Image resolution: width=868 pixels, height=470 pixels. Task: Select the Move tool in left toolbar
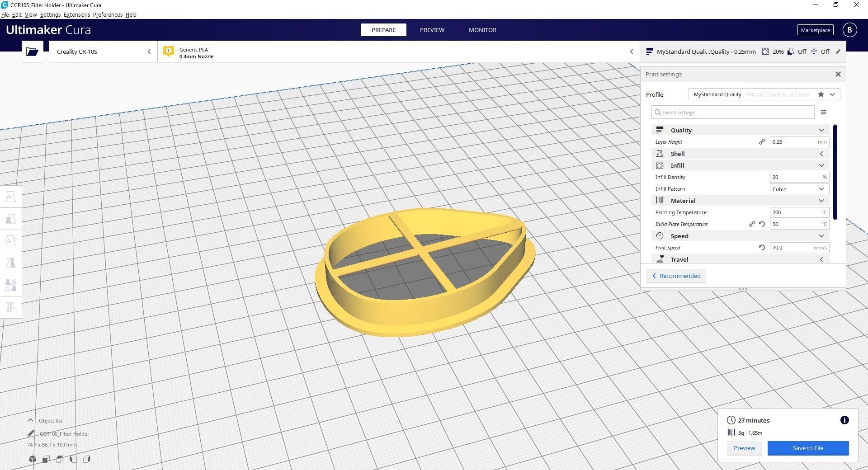tap(11, 197)
